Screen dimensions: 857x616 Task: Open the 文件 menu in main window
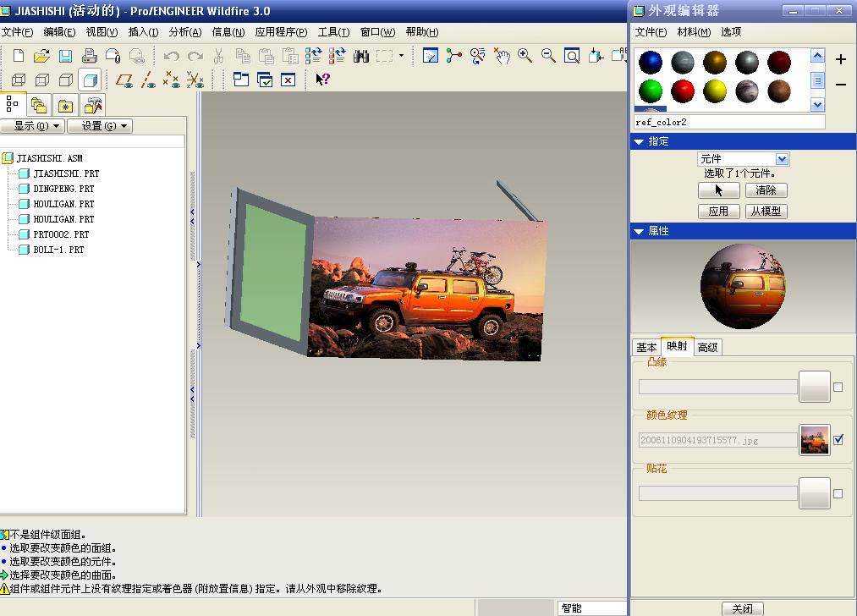click(x=17, y=32)
